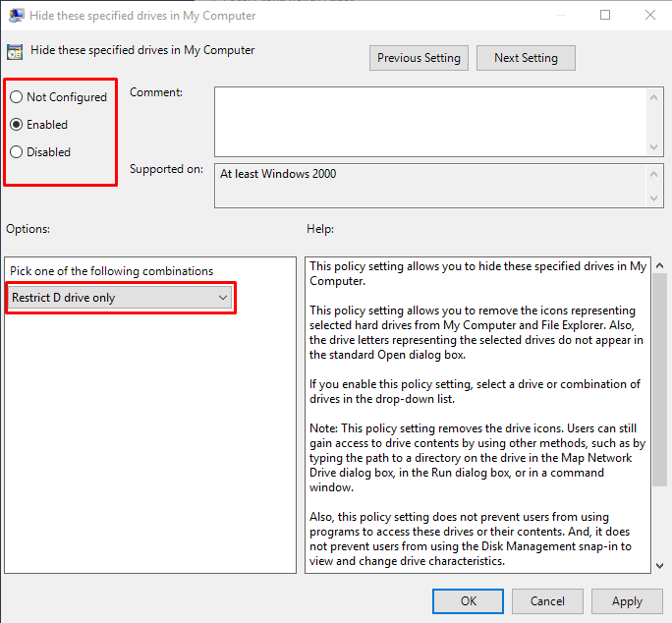Click the Help panel scroll down arrow
Image resolution: width=672 pixels, height=623 pixels.
[x=659, y=563]
